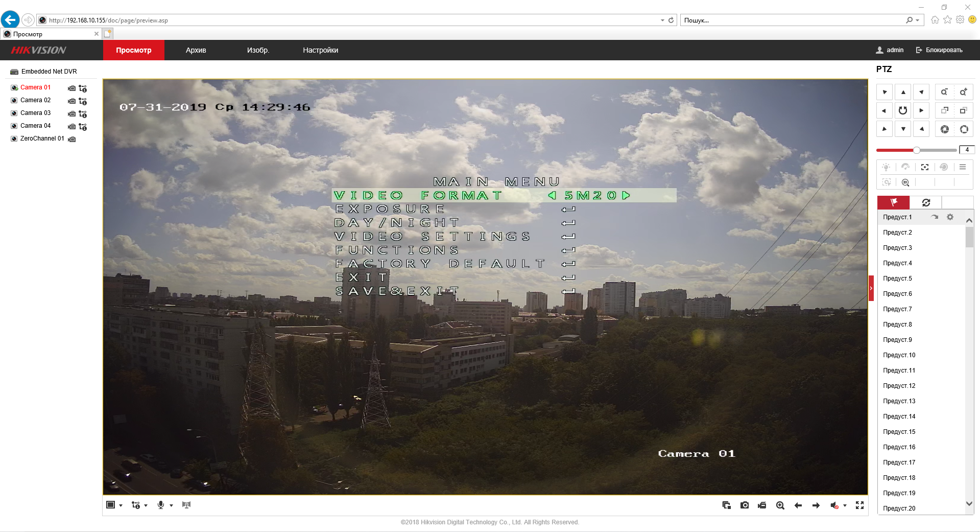Expand two-way audio microphone dropdown
Screen dimensions: 980x532
pyautogui.click(x=171, y=505)
